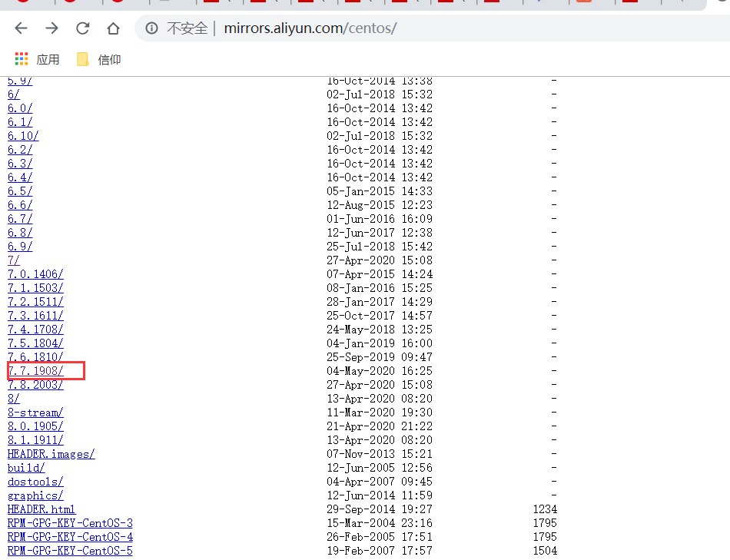Click the date 27-Apr-2020 15:08 beside 7/
730x560 pixels.
coord(380,260)
